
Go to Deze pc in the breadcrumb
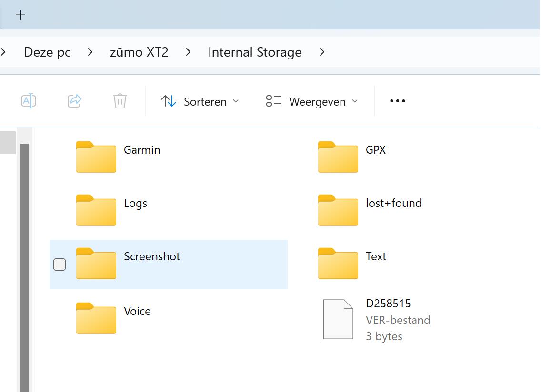click(47, 52)
